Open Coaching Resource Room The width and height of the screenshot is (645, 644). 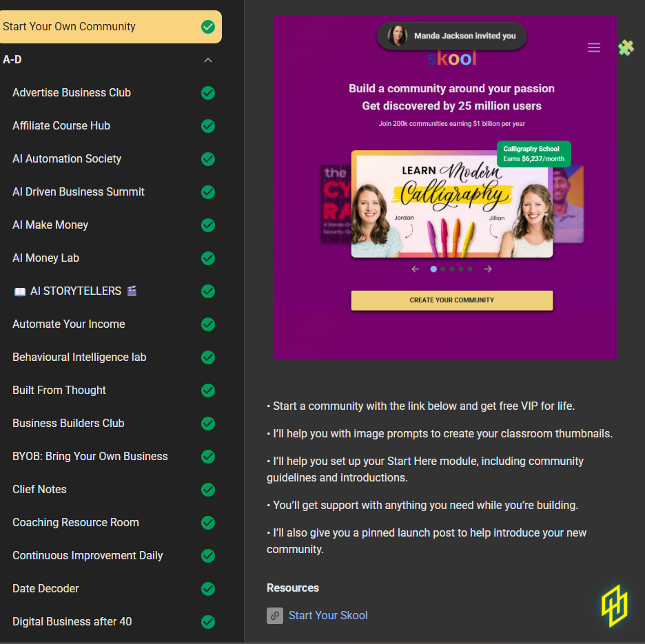[x=76, y=522]
